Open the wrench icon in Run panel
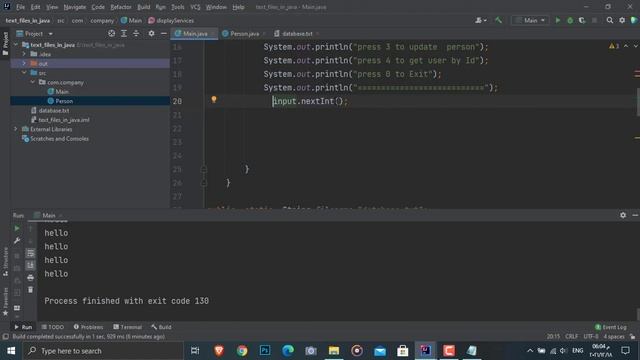 click(x=17, y=241)
